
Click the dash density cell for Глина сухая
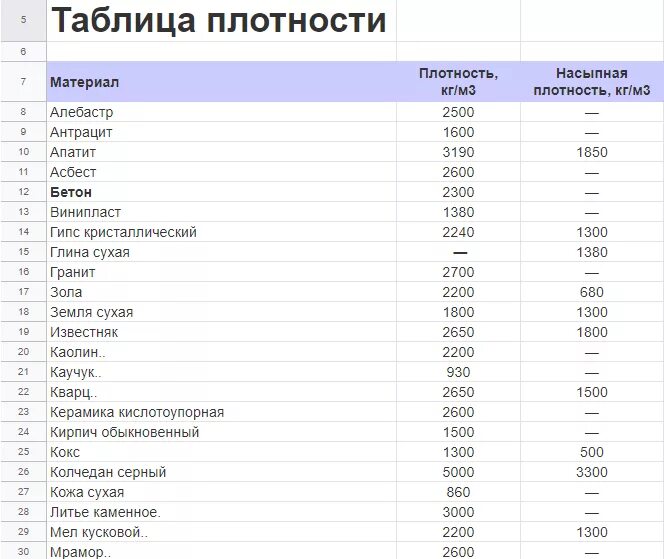[x=458, y=252]
